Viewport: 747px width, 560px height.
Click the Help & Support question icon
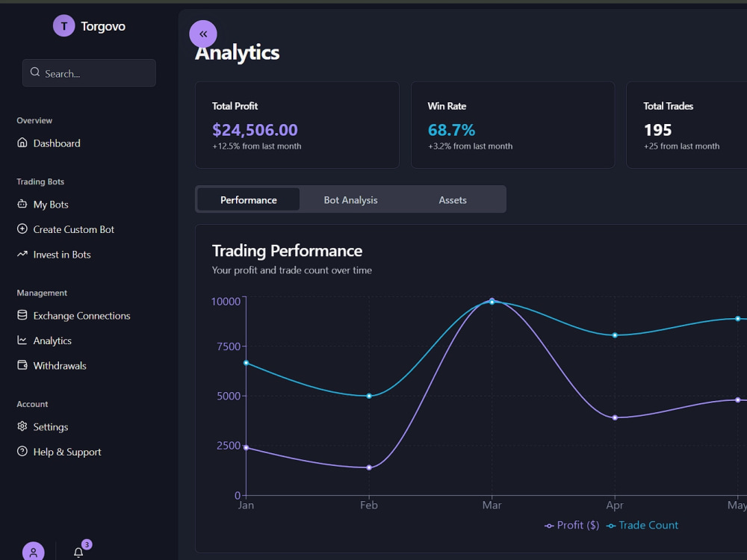click(x=22, y=451)
